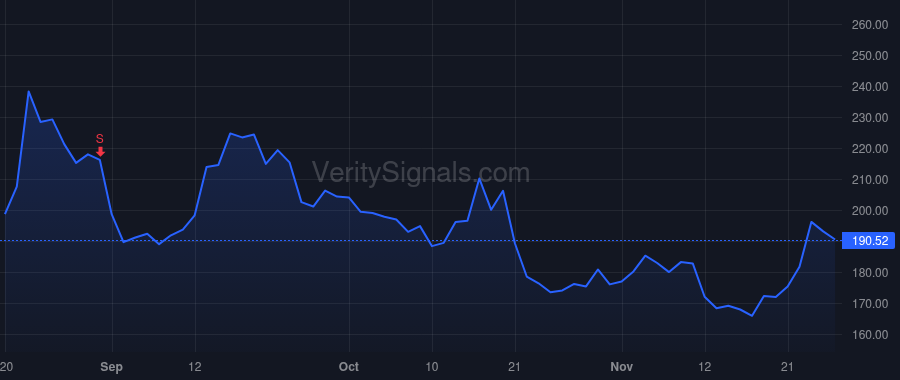Screen dimensions: 900x380
Task: Click the red S sell signal marker
Action: 100,145
